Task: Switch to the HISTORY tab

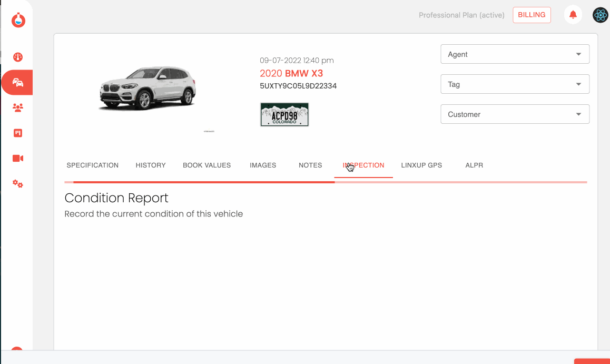Action: 151,165
